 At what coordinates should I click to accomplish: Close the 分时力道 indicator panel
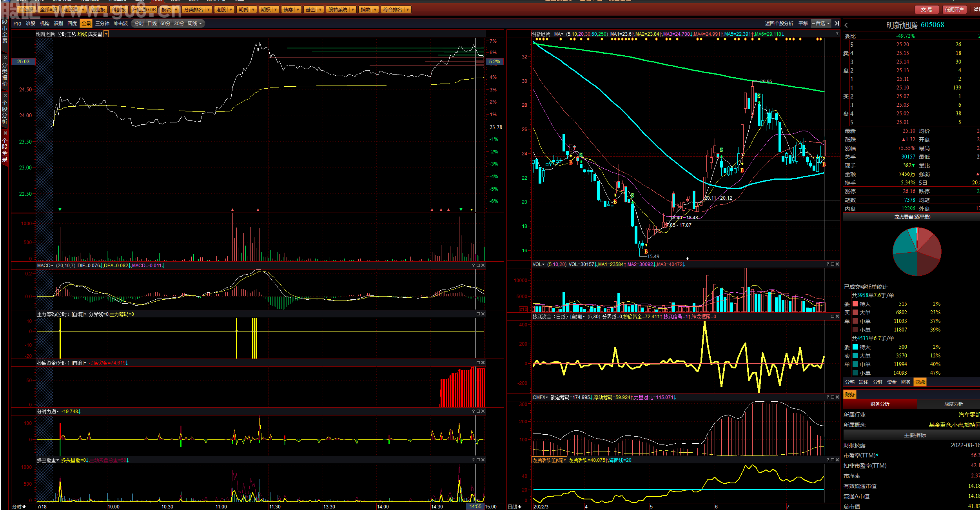483,412
